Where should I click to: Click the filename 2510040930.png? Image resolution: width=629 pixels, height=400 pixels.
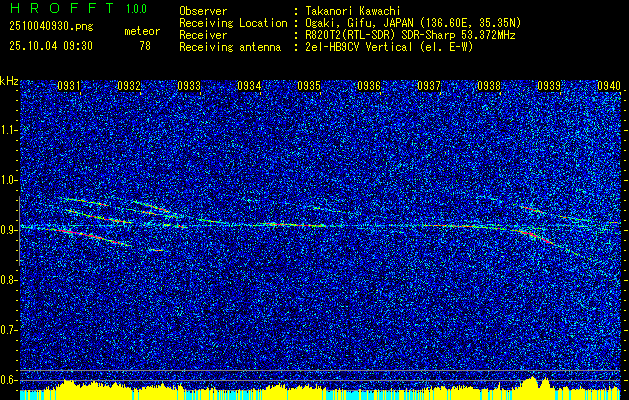pos(51,27)
